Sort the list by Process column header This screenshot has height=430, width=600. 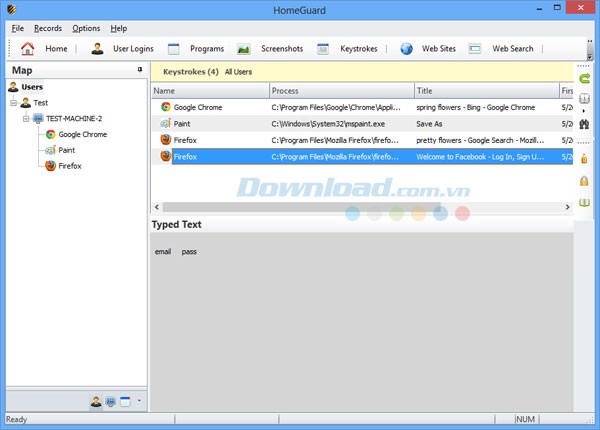click(340, 91)
